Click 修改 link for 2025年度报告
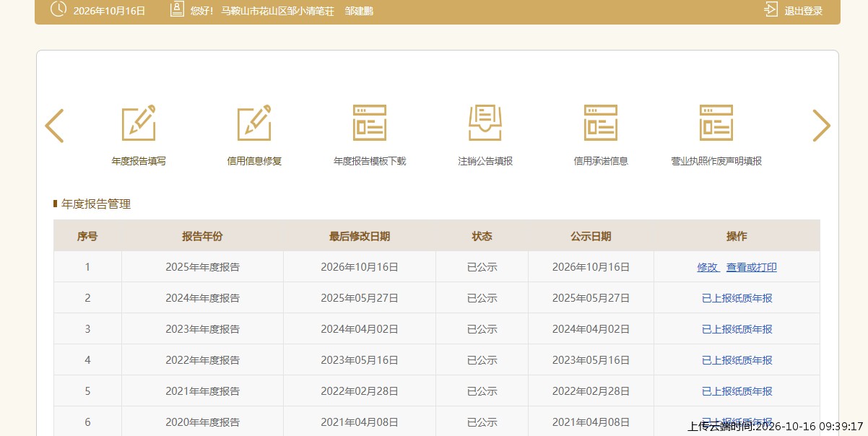The image size is (868, 436). tap(707, 267)
